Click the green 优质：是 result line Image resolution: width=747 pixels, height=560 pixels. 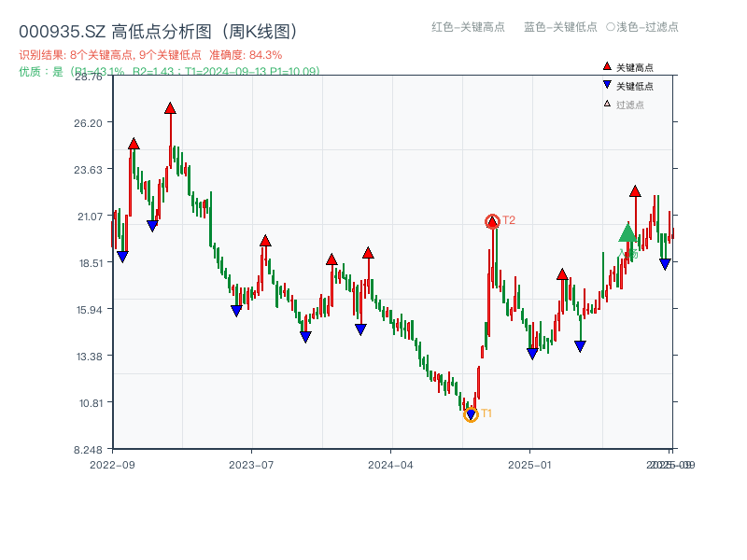[x=169, y=72]
